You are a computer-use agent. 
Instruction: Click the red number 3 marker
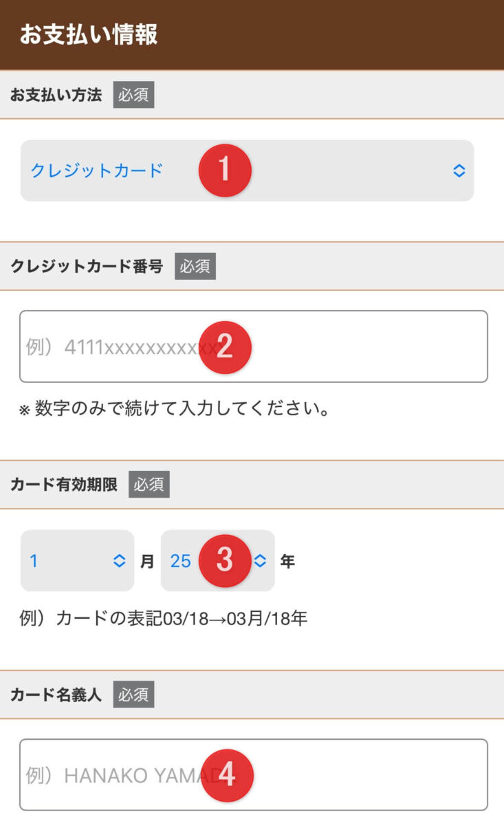[225, 560]
